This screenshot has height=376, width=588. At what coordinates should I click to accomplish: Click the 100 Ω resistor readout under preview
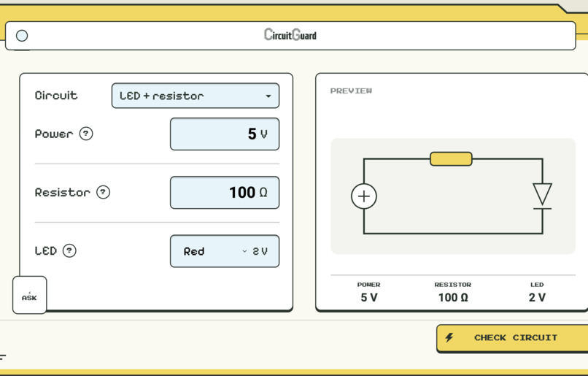[x=453, y=297]
